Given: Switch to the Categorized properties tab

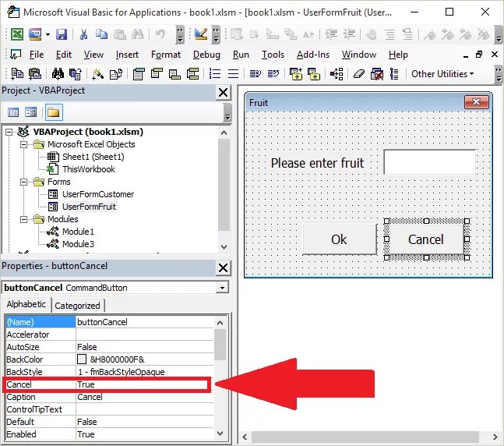Looking at the screenshot, I should pos(77,306).
